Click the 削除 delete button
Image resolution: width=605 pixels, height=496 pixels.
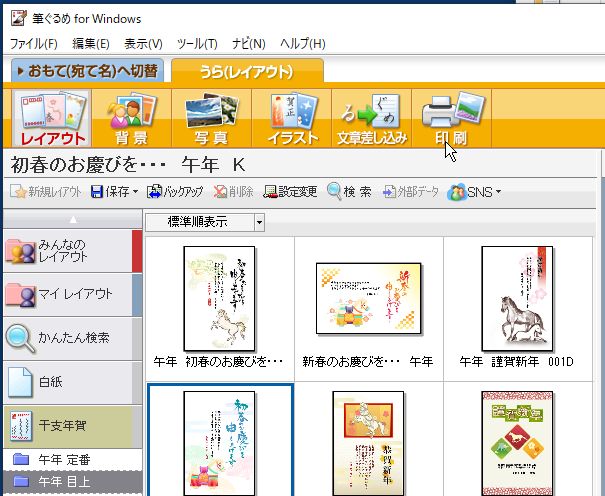point(233,192)
